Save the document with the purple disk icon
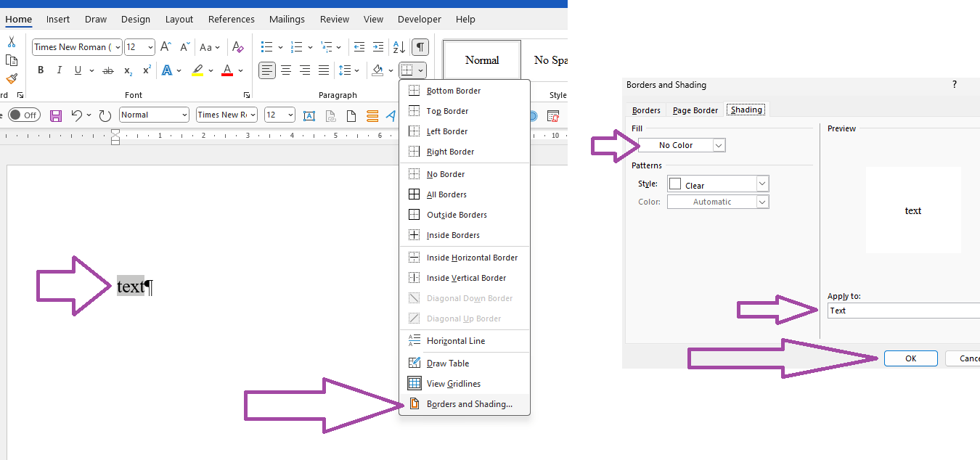The image size is (980, 460). click(x=56, y=115)
